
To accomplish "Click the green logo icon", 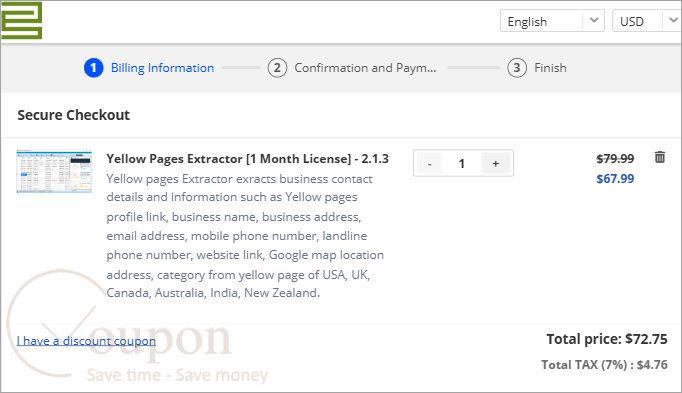I will click(x=21, y=20).
